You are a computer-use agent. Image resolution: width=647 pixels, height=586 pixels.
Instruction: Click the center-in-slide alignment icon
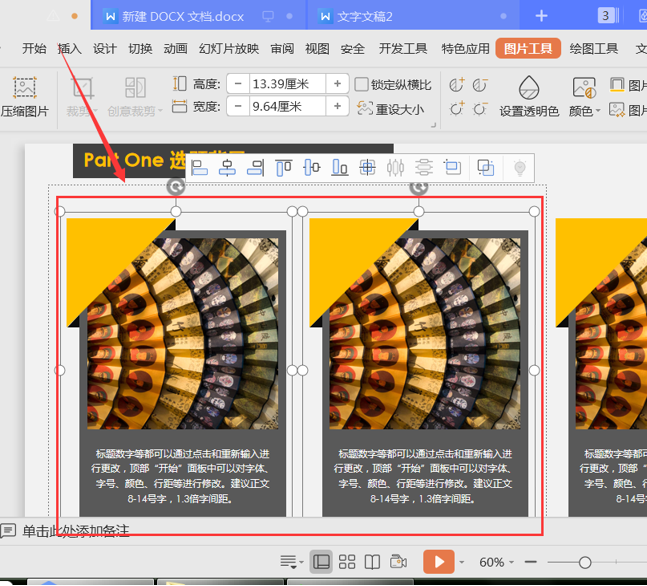coord(367,168)
